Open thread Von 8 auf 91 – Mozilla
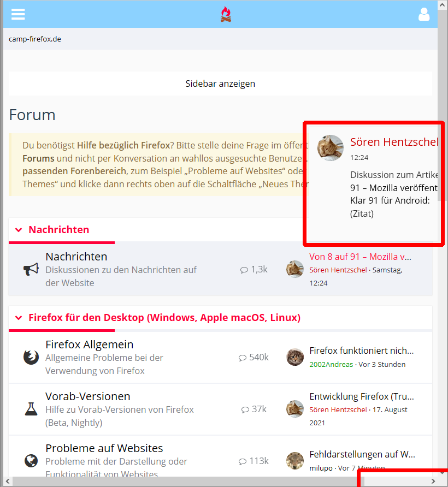Image resolution: width=448 pixels, height=487 pixels. (x=360, y=257)
